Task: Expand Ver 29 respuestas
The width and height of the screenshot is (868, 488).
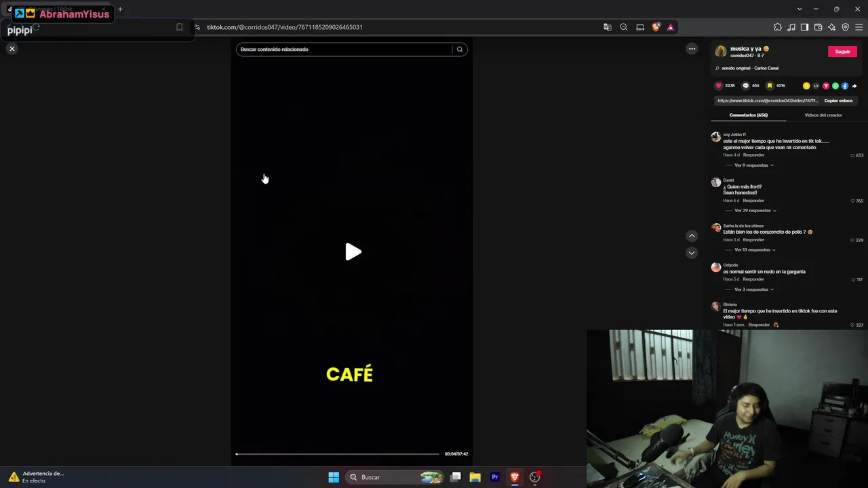Action: point(755,211)
